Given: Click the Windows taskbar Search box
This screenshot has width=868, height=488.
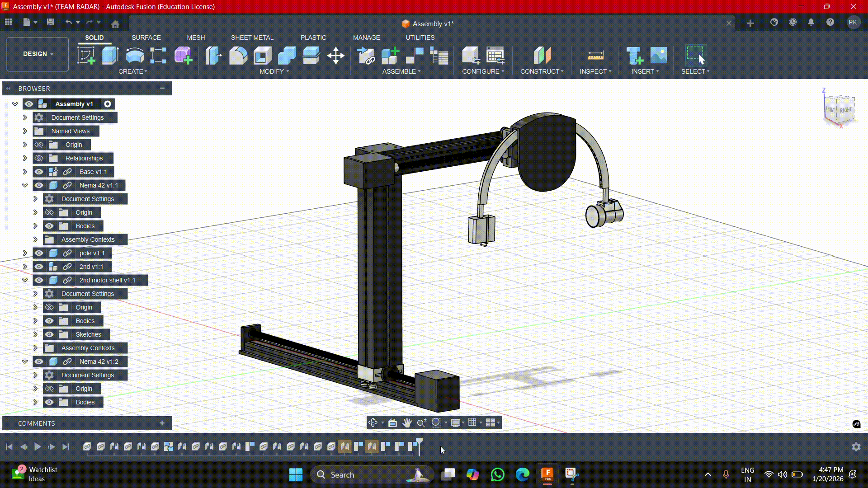Looking at the screenshot, I should [372, 474].
